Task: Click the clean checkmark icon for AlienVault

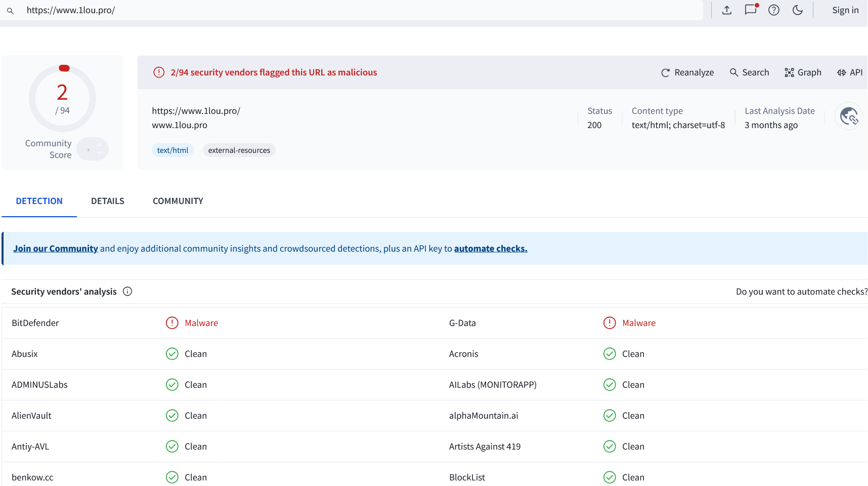Action: click(x=172, y=416)
